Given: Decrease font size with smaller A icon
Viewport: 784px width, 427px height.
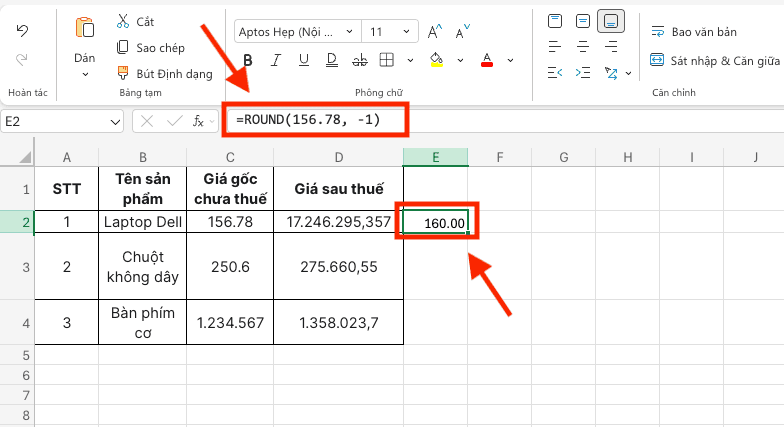Looking at the screenshot, I should (462, 32).
